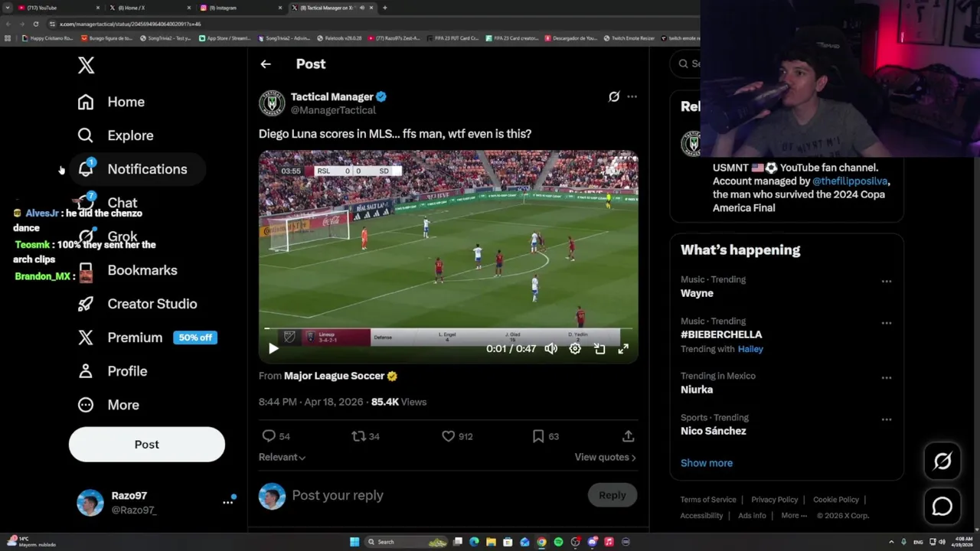Viewport: 980px width, 551px height.
Task: Reload the page in the browser
Action: pyautogui.click(x=35, y=24)
